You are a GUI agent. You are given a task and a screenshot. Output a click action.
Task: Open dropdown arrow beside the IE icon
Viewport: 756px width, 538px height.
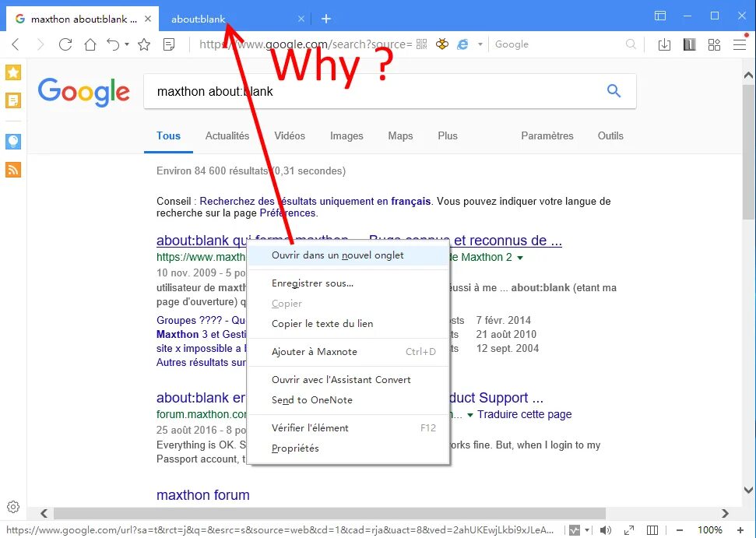click(480, 44)
